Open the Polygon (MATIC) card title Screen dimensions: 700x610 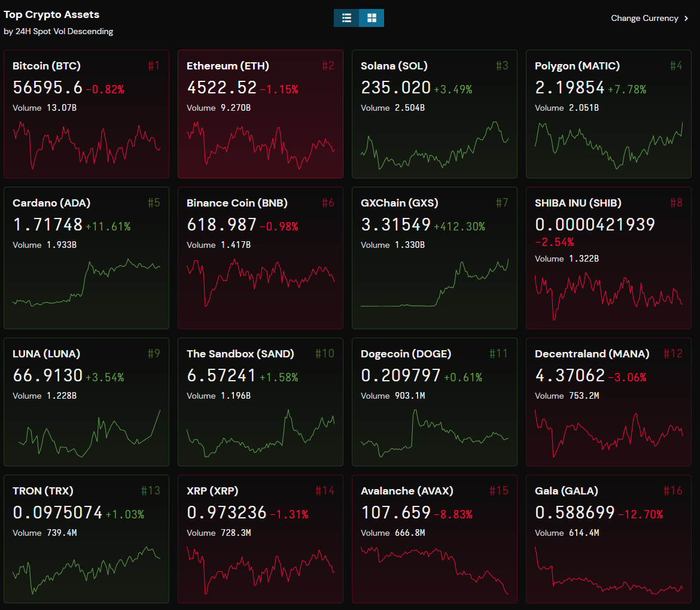pos(577,66)
